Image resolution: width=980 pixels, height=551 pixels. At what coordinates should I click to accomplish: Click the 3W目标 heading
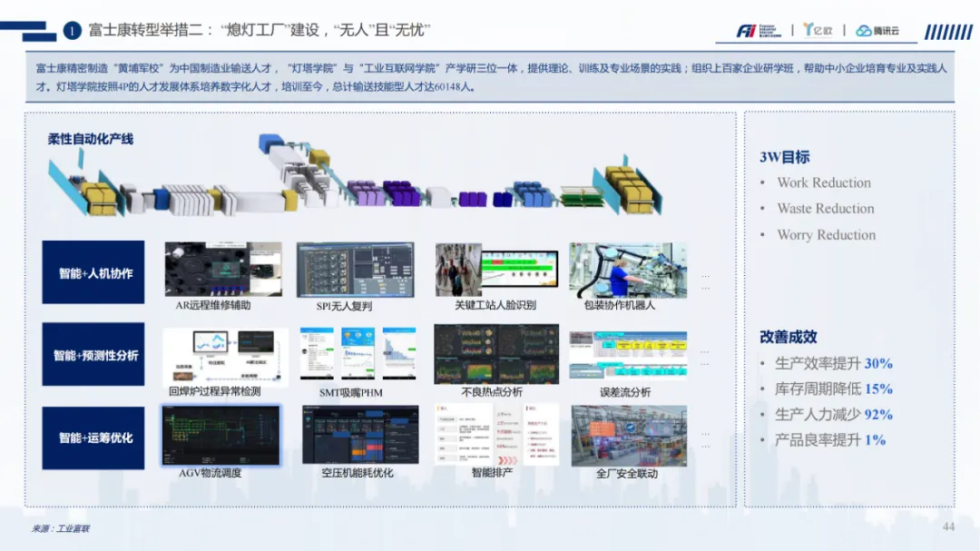click(785, 157)
